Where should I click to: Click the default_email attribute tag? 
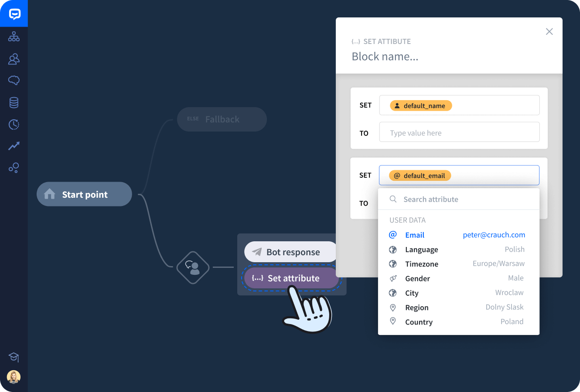pyautogui.click(x=420, y=176)
